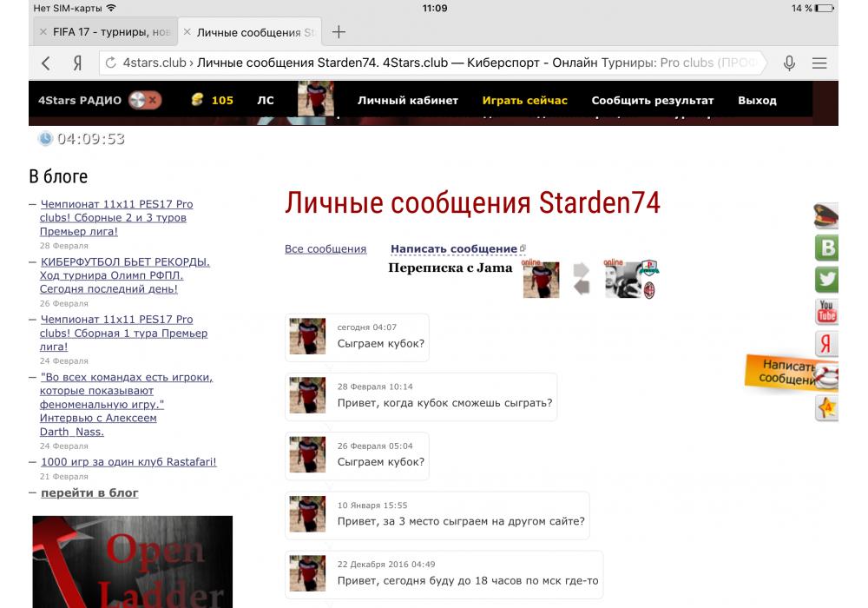Follow the перейти в блог link

click(89, 492)
